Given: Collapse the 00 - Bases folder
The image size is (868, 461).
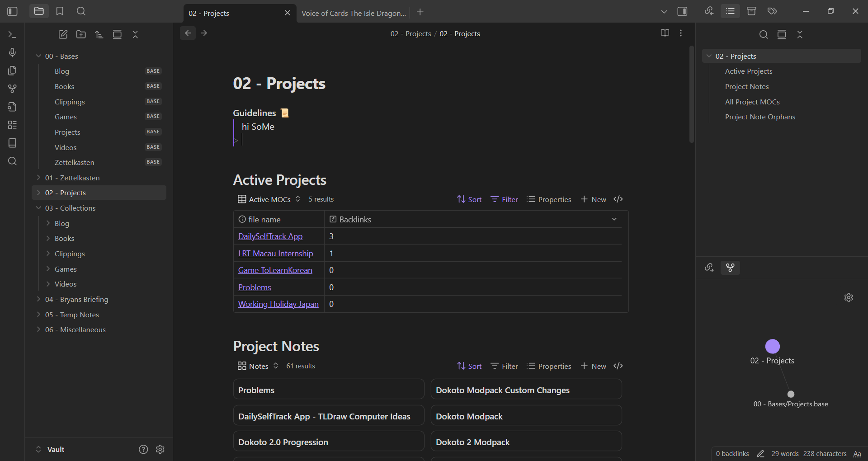Looking at the screenshot, I should pyautogui.click(x=39, y=56).
